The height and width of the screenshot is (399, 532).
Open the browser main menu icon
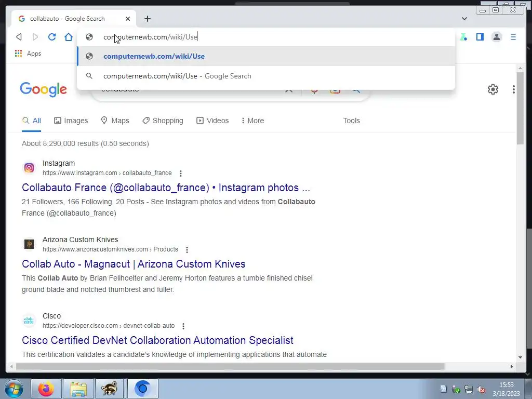513,37
